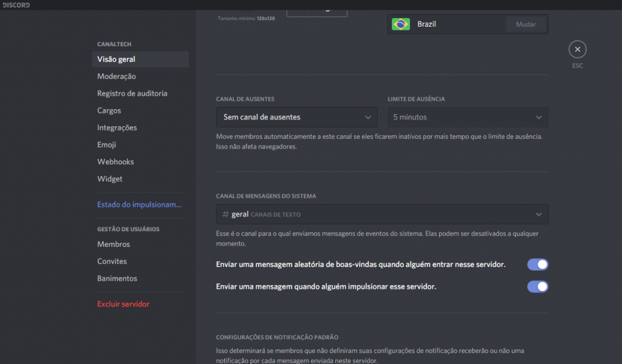Click 'Canais de texto' label in dropdown

tap(276, 215)
